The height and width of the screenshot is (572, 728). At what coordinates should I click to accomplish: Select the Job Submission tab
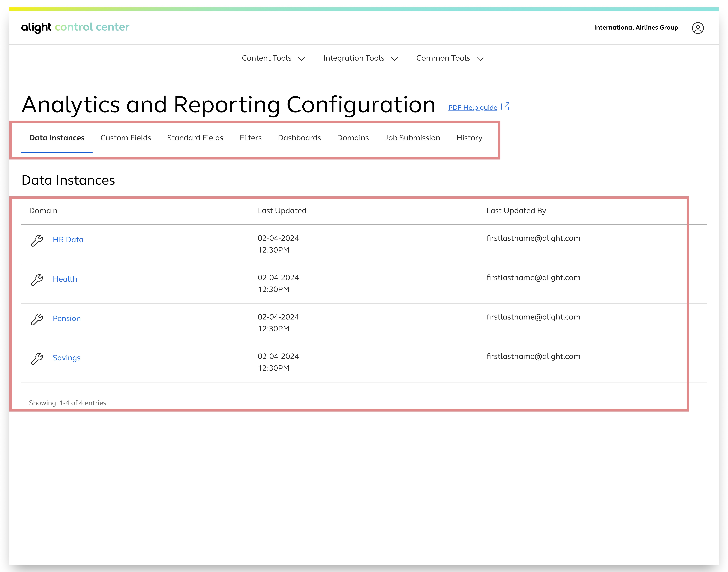coord(412,138)
